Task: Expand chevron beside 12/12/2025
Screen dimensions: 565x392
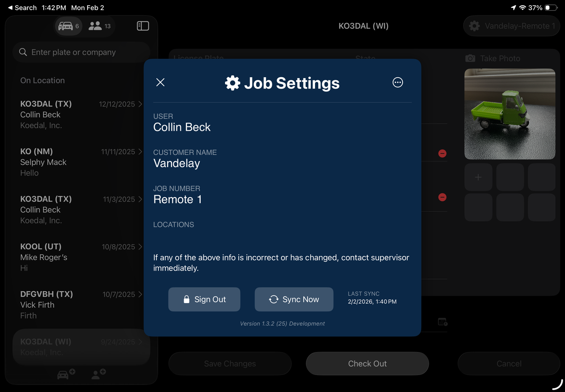Action: pos(140,104)
